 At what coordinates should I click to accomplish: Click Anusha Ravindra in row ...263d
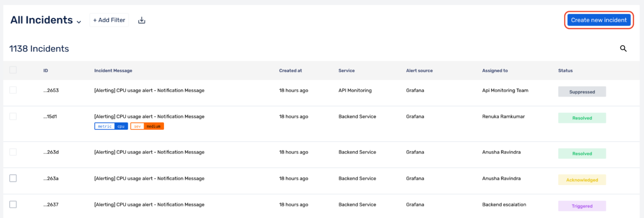(501, 152)
